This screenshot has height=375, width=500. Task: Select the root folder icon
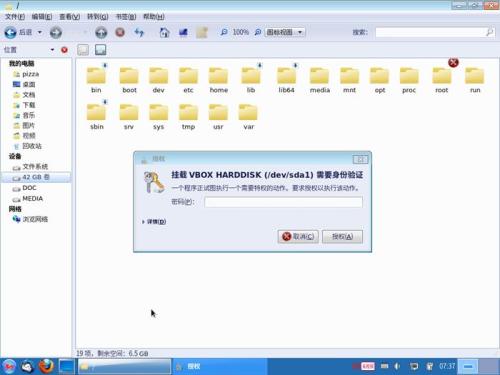[x=442, y=76]
